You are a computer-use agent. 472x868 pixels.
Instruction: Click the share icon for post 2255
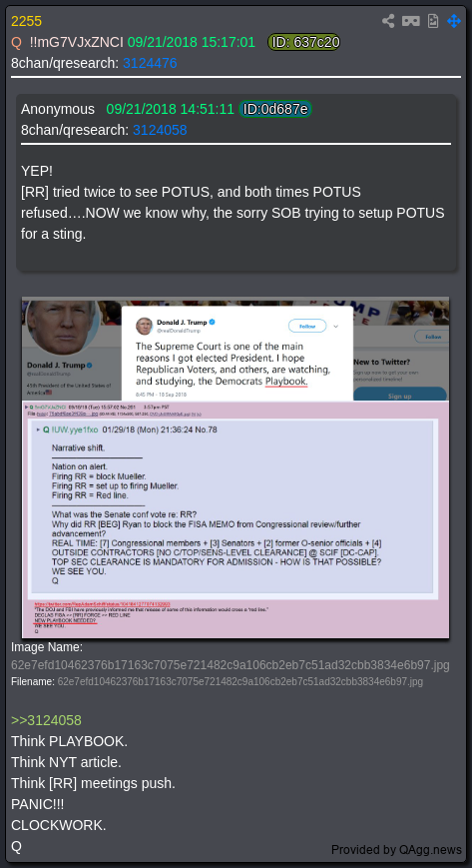[388, 21]
